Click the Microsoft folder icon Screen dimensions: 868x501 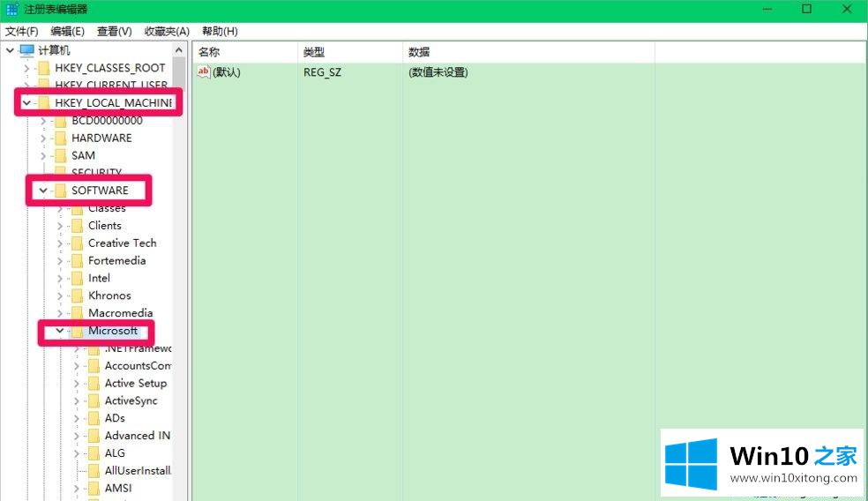77,331
